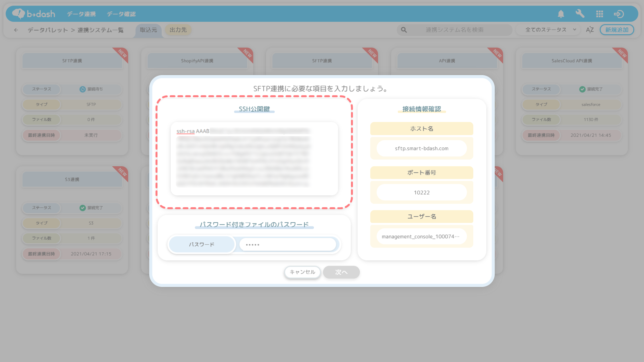Screen dimensions: 644x362
Task: Click the 0 件 file count
Action: click(91, 120)
